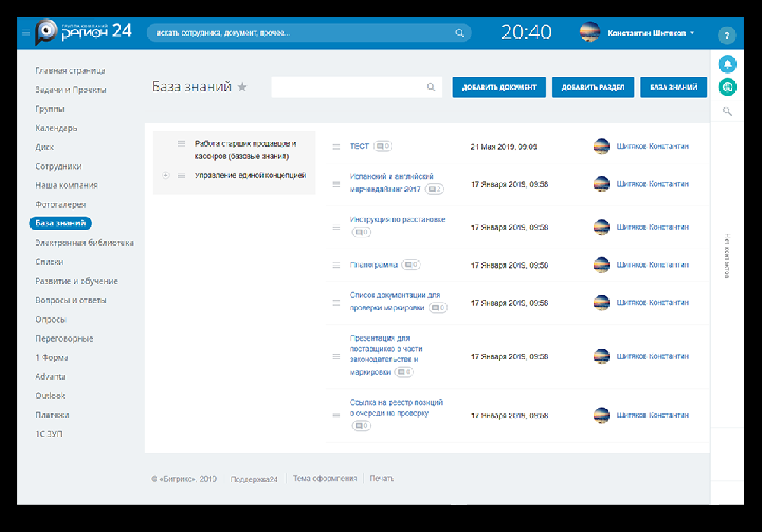Open comments badge with 2 on мерчендайзинг 2017

(435, 189)
